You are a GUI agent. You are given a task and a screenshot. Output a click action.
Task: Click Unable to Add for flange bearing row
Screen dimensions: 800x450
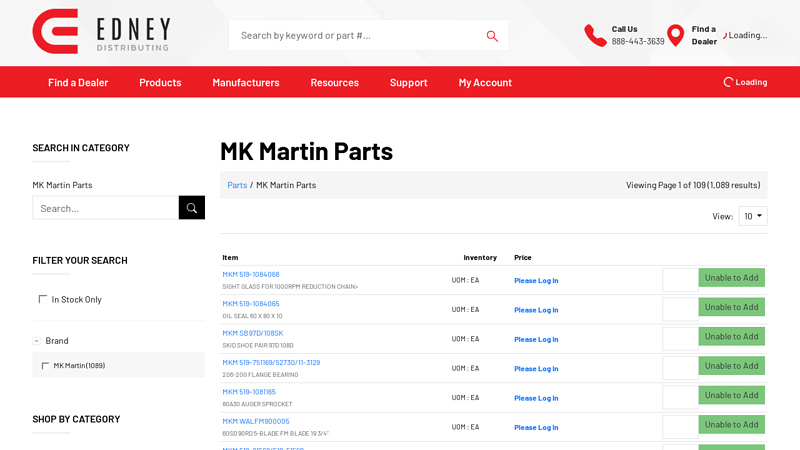732,366
